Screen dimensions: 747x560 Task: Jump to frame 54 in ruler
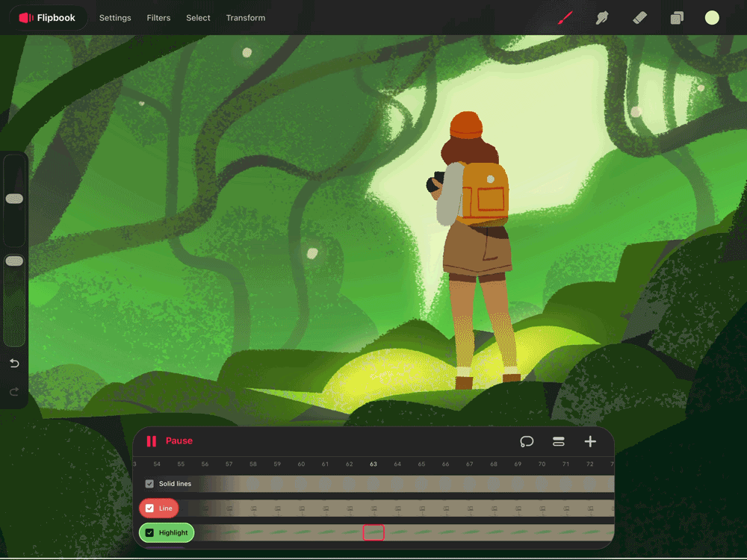click(157, 464)
